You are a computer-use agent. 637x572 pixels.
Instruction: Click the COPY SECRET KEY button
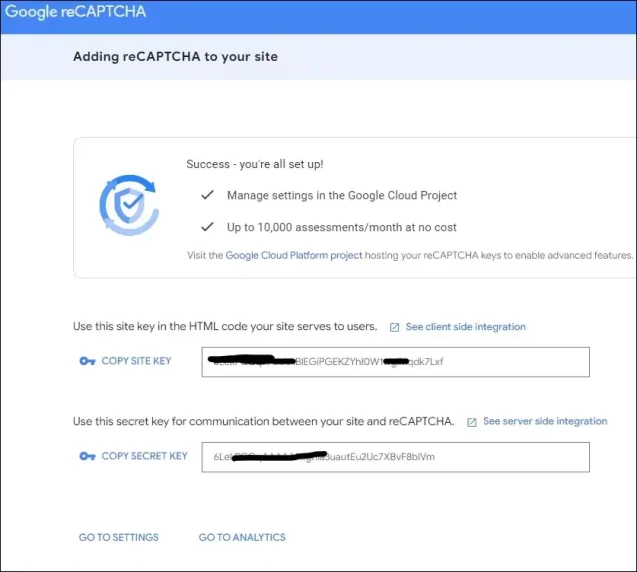tap(144, 456)
